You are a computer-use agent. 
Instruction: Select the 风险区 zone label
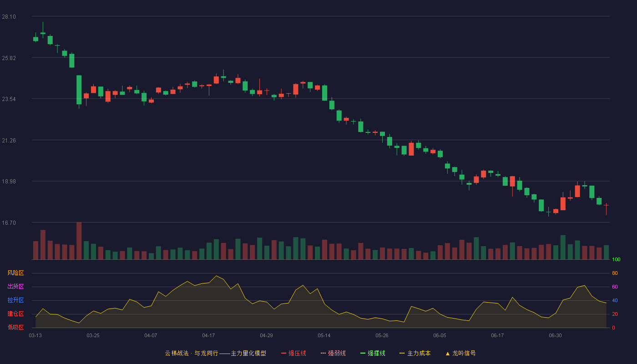click(15, 273)
